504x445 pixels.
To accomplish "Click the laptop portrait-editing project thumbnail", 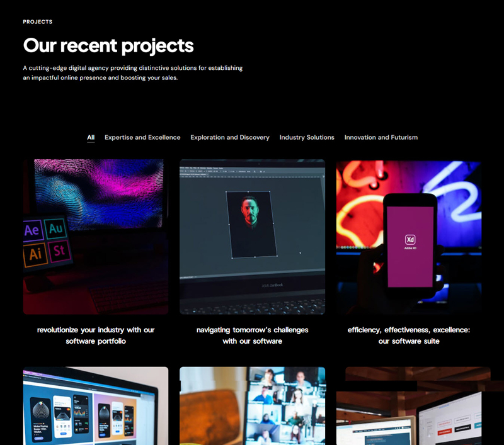I will point(252,238).
